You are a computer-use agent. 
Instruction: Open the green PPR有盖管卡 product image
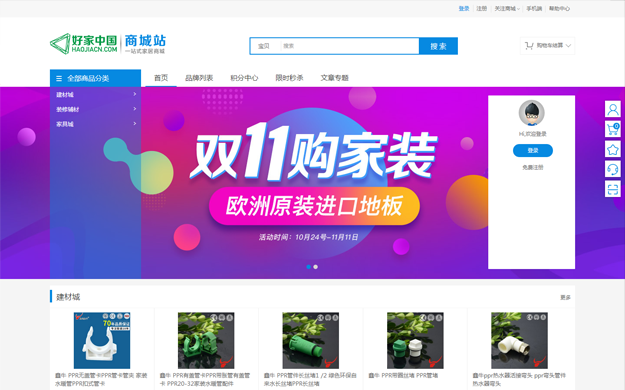click(x=206, y=340)
